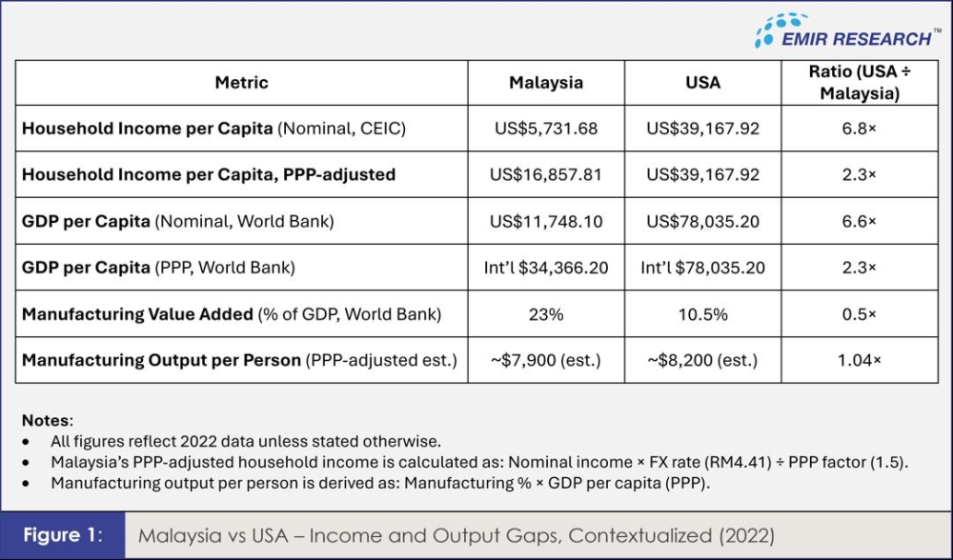The image size is (953, 560).
Task: Select the Metric column header
Action: tap(241, 83)
